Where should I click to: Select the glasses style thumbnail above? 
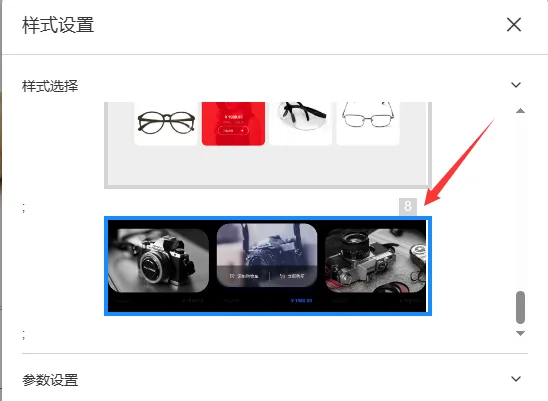click(x=268, y=145)
